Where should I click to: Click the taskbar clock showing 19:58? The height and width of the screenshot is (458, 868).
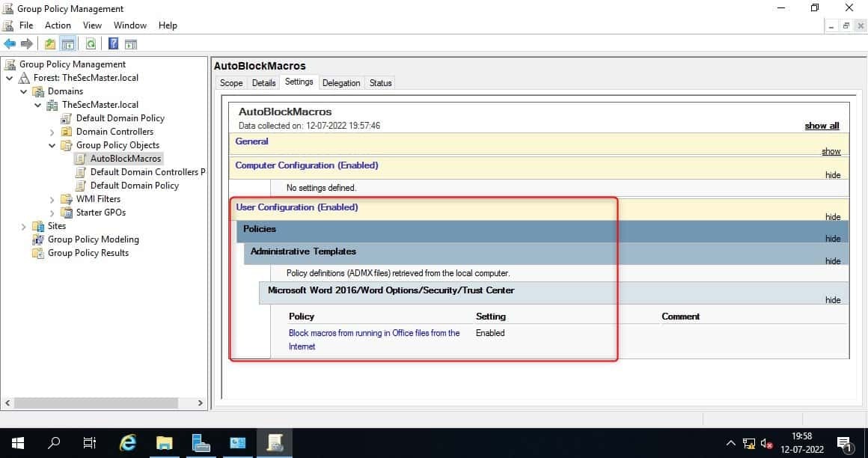click(801, 443)
